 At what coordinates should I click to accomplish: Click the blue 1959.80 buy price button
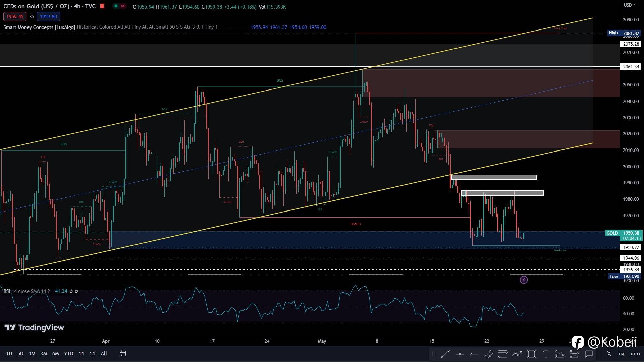pos(48,16)
